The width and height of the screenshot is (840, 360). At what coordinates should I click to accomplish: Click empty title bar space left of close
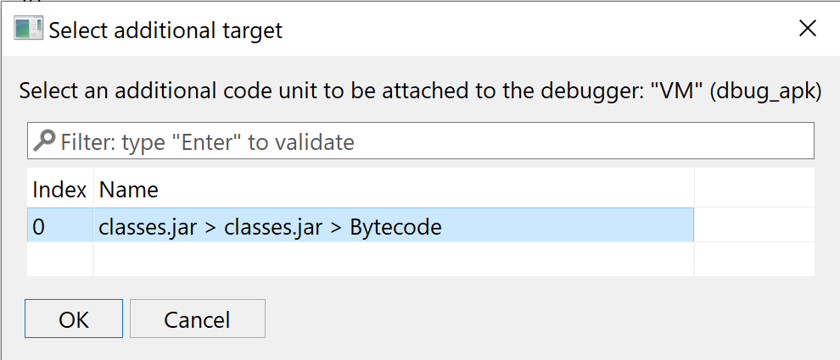tap(536, 29)
